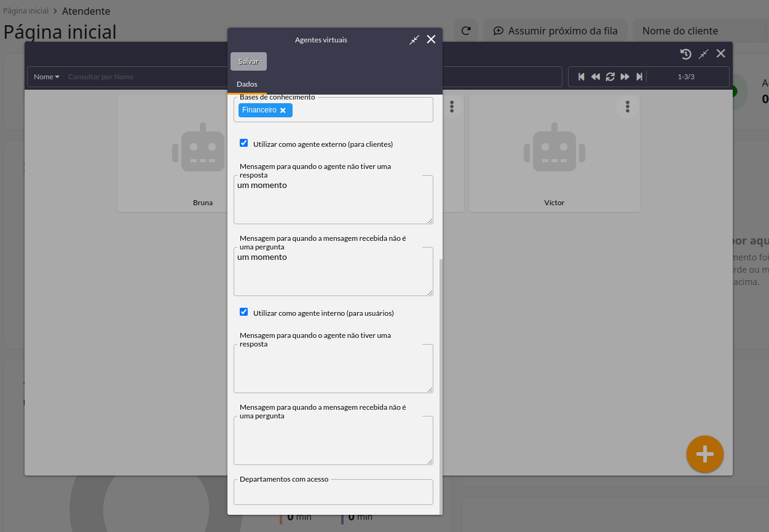This screenshot has height=532, width=769.
Task: Open the Dados tab
Action: point(247,84)
